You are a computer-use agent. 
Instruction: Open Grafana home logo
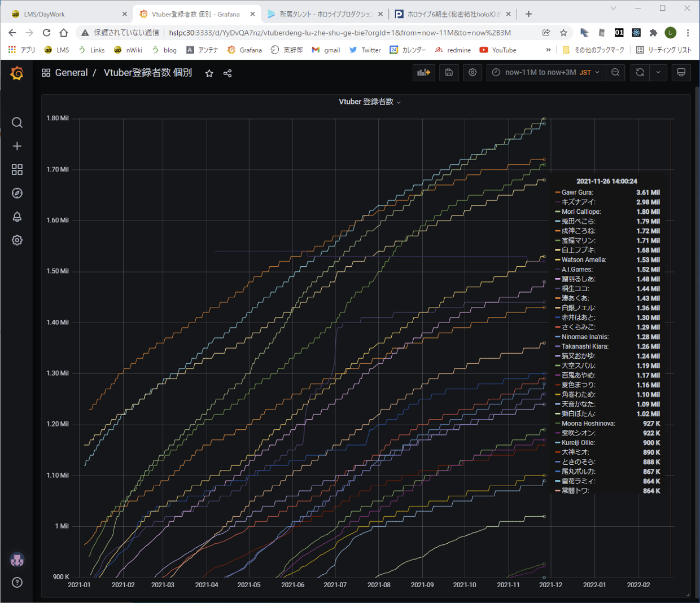[17, 73]
